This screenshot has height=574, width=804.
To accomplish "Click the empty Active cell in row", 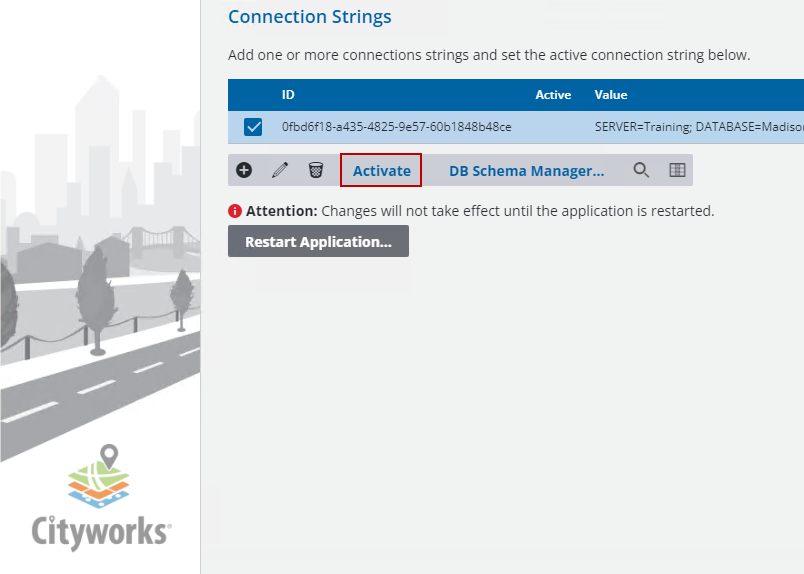I will tap(553, 127).
